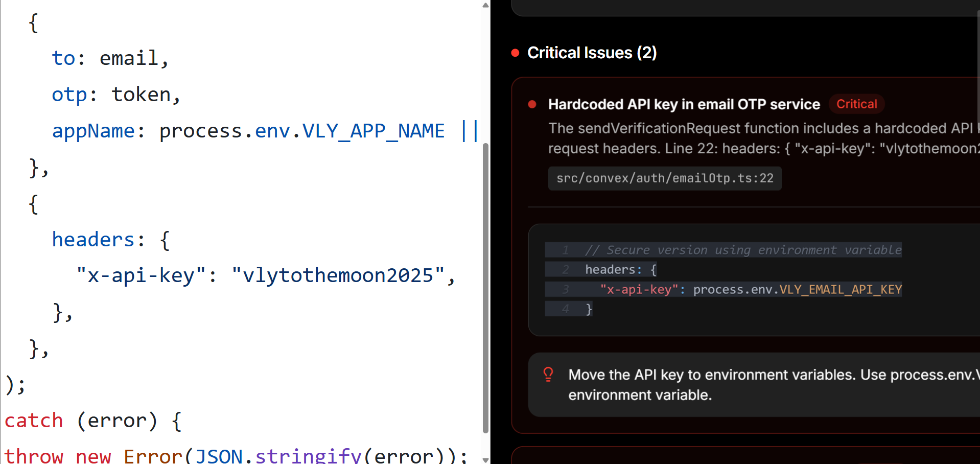Click the highlighted VLY_EMAIL_API_KEY code line

[751, 289]
